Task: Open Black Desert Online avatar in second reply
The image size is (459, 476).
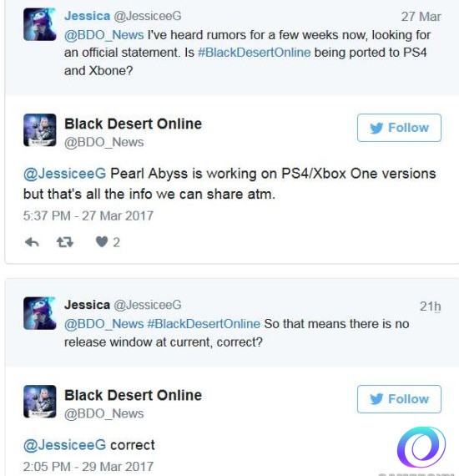Action: click(x=40, y=402)
